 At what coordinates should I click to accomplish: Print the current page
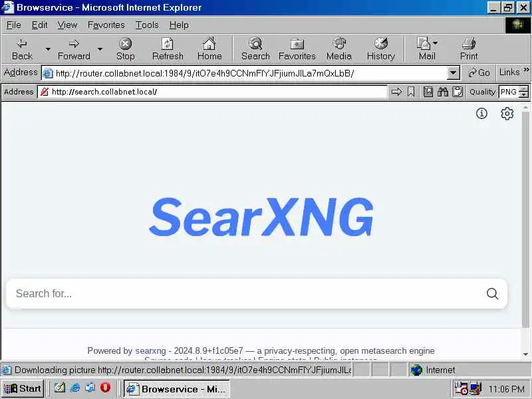[469, 49]
